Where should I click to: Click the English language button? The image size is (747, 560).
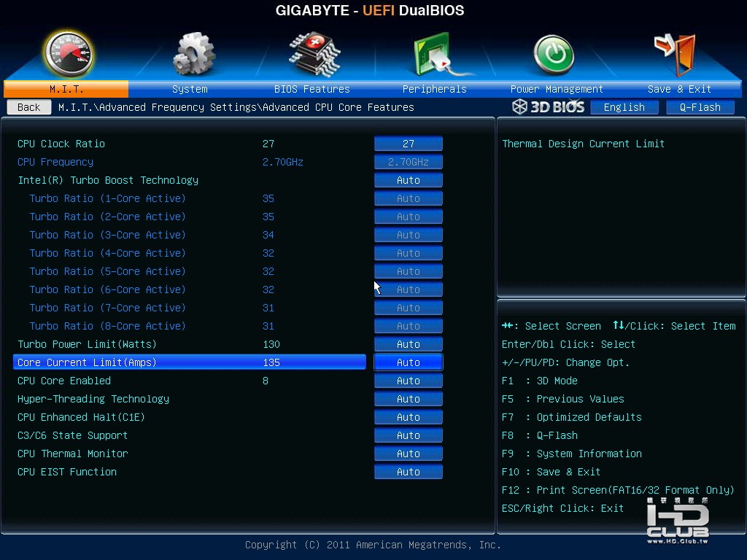click(624, 107)
